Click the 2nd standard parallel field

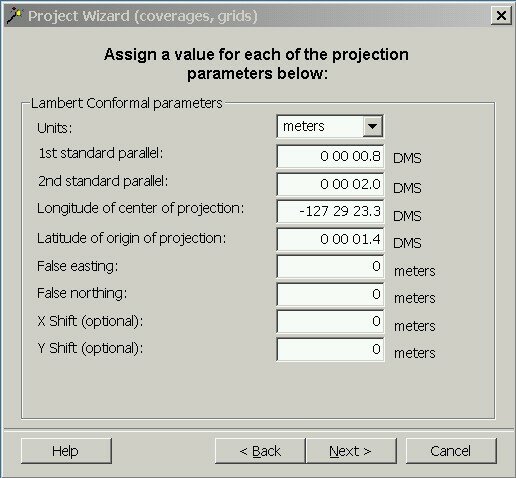tap(330, 184)
